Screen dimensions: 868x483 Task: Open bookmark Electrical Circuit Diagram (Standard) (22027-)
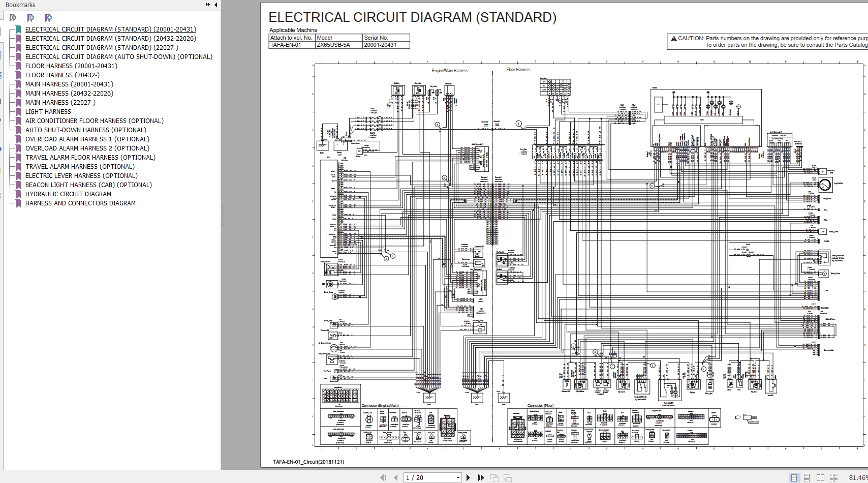coord(102,48)
